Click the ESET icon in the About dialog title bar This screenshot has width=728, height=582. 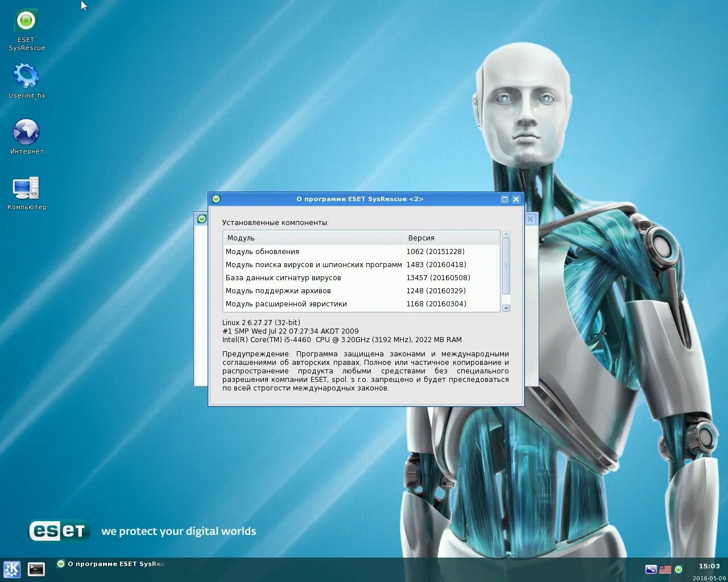pyautogui.click(x=216, y=199)
